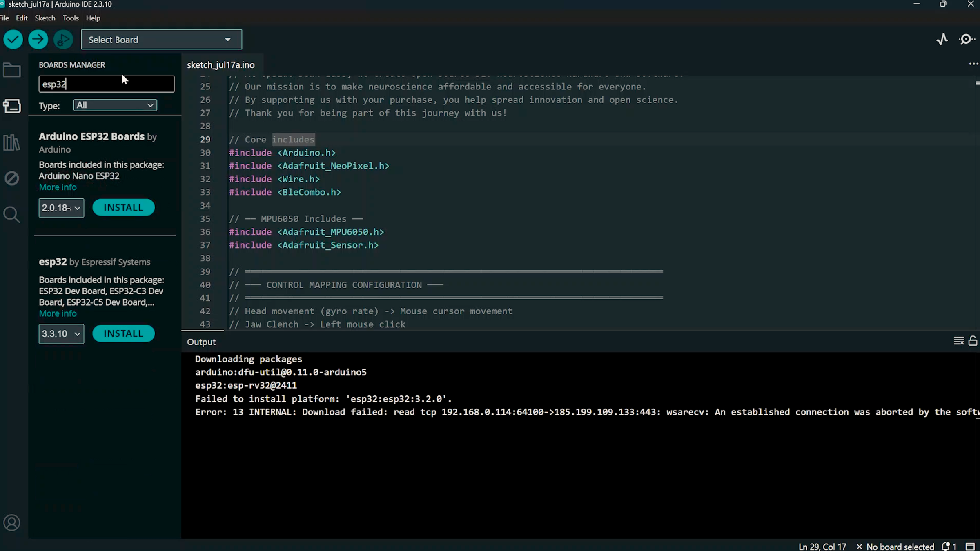This screenshot has height=551, width=980.
Task: Click CONTROL MAPPING CONFIGURATION comment
Action: (344, 285)
